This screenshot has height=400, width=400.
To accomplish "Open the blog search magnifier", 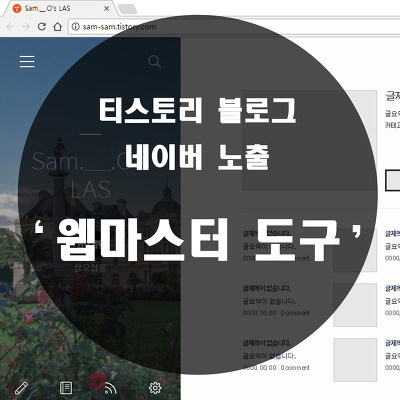I will click(154, 62).
